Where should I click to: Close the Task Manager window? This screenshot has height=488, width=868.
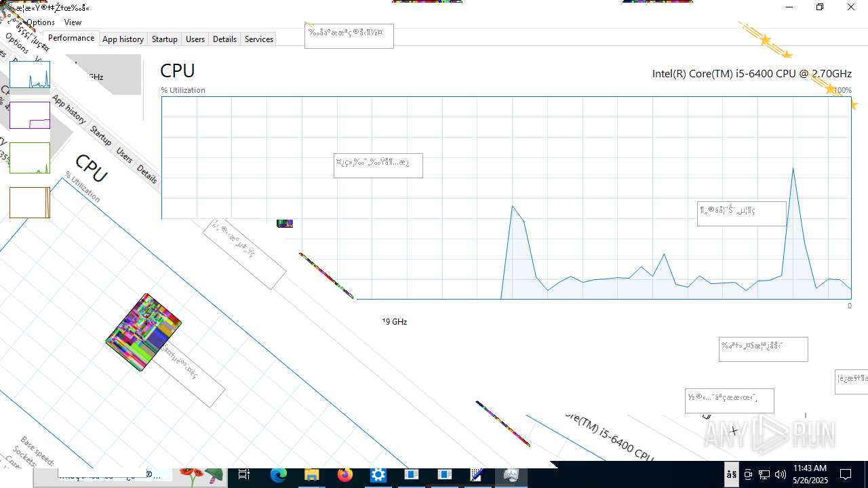[851, 7]
